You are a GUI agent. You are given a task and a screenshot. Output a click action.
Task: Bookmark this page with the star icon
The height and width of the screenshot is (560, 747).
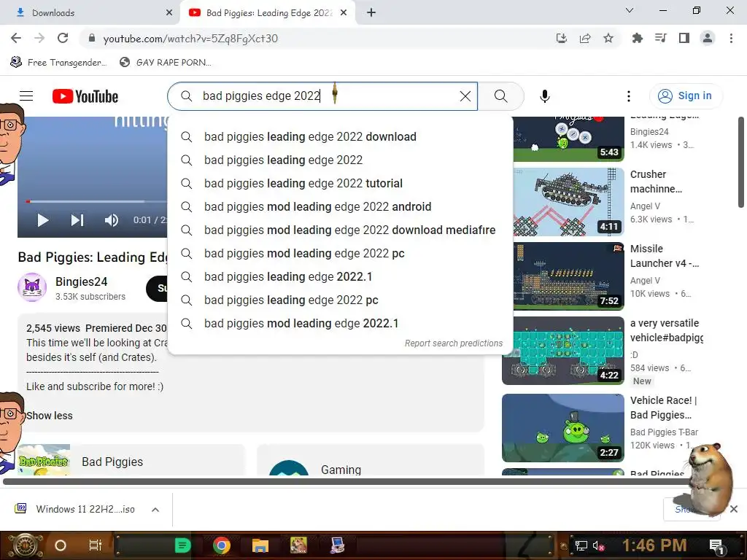[x=608, y=38]
